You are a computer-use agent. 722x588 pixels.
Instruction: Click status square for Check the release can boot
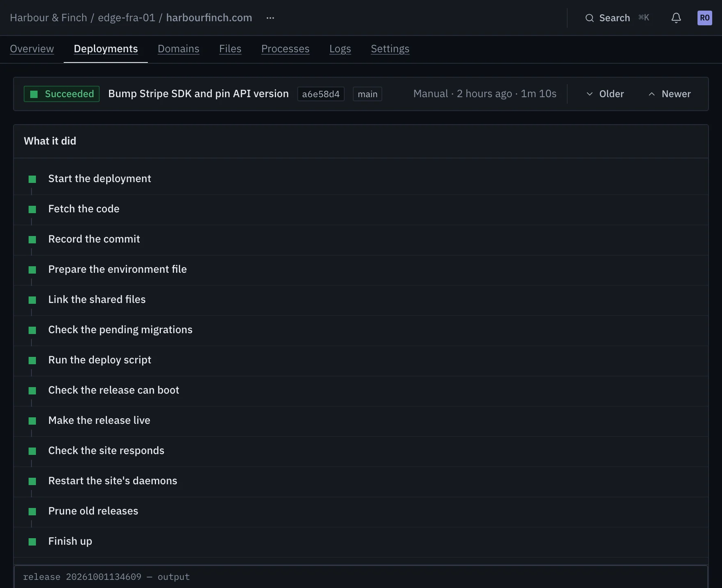(x=32, y=391)
